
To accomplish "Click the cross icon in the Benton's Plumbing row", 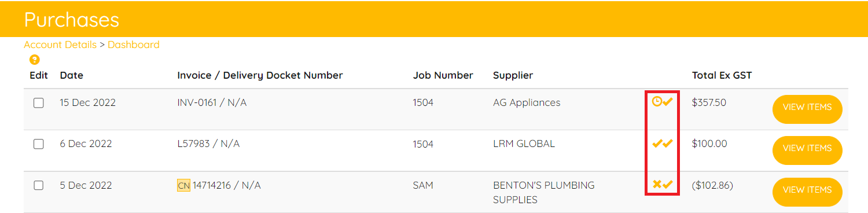I will click(657, 185).
